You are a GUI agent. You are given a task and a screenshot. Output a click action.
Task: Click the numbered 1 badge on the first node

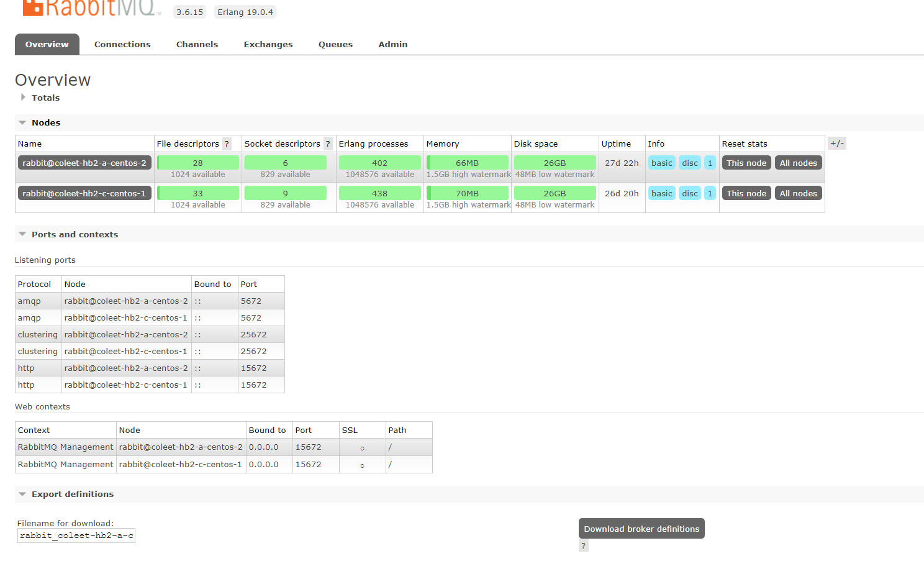point(710,162)
